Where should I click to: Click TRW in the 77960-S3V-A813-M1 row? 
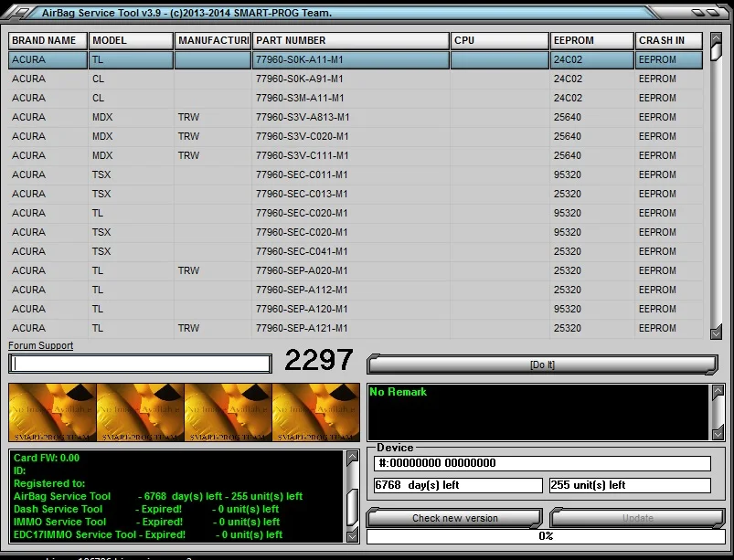pos(188,118)
